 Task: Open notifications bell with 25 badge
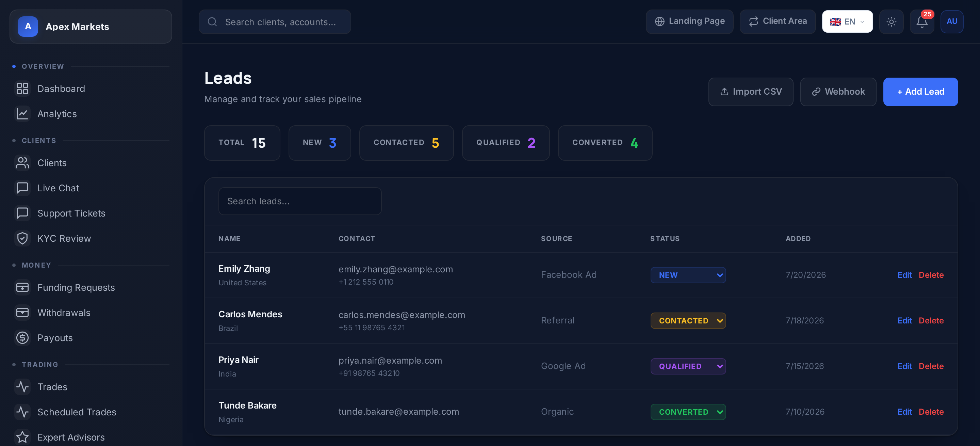tap(922, 22)
